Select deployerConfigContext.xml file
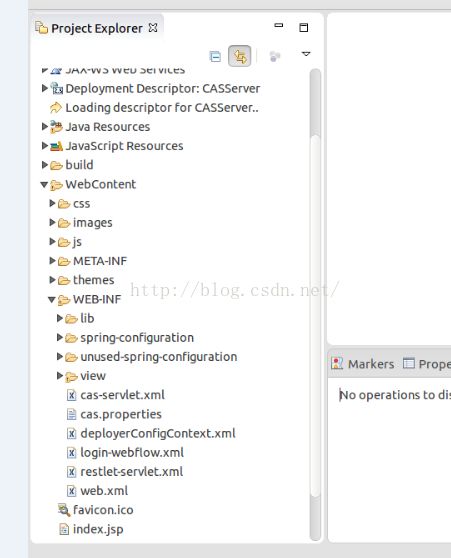This screenshot has height=558, width=451. tap(158, 433)
